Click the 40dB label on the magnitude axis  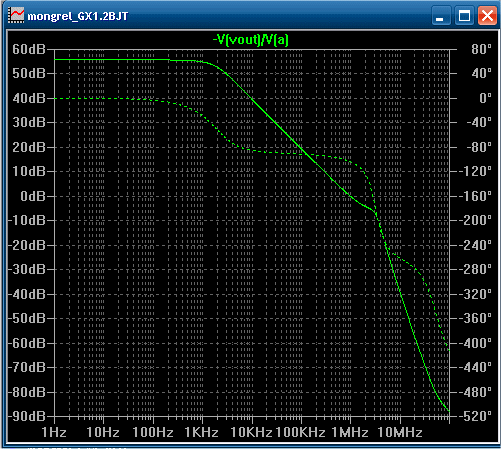[29, 98]
